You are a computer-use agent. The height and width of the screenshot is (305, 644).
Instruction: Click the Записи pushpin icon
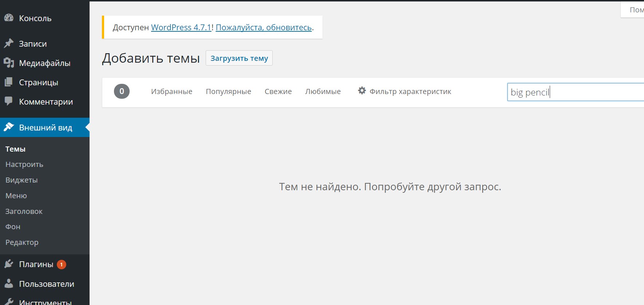click(9, 43)
